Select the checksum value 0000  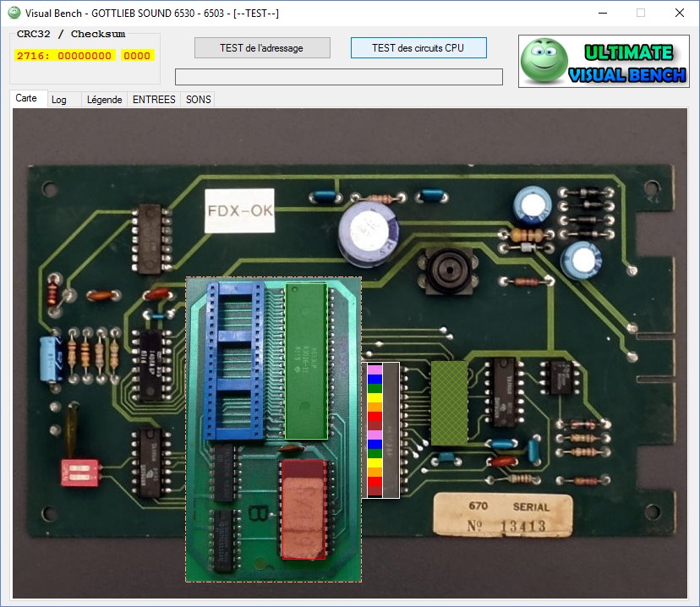(x=137, y=56)
